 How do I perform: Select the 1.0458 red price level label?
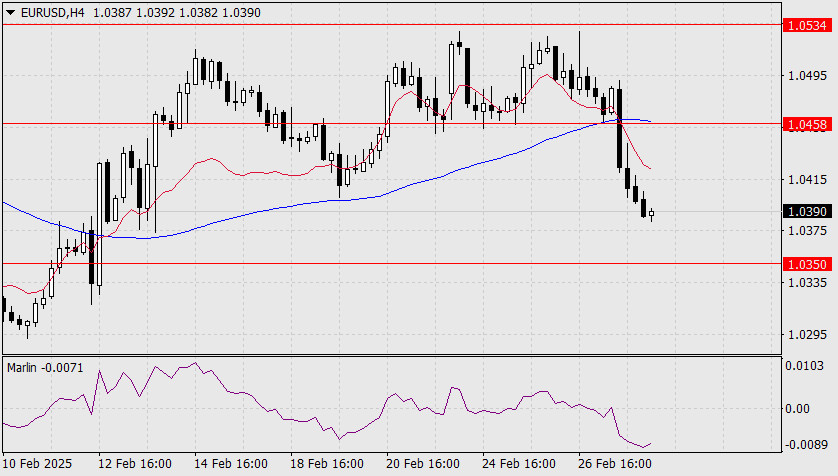808,124
